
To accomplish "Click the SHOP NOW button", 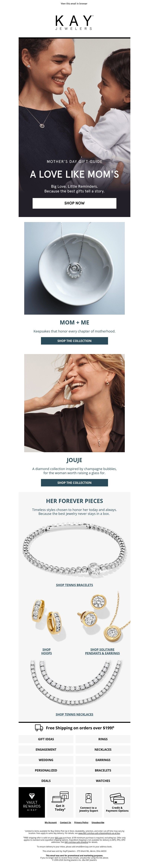I will [74, 203].
